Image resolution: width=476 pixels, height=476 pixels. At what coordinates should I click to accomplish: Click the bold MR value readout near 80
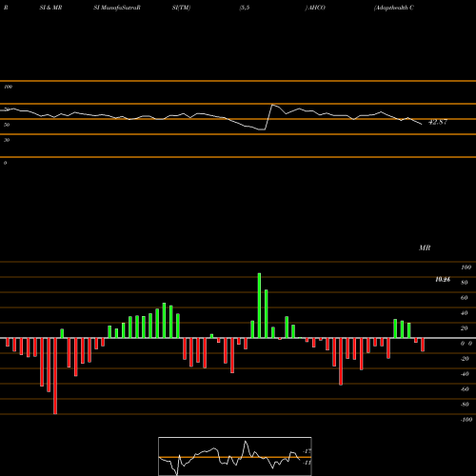point(443,280)
